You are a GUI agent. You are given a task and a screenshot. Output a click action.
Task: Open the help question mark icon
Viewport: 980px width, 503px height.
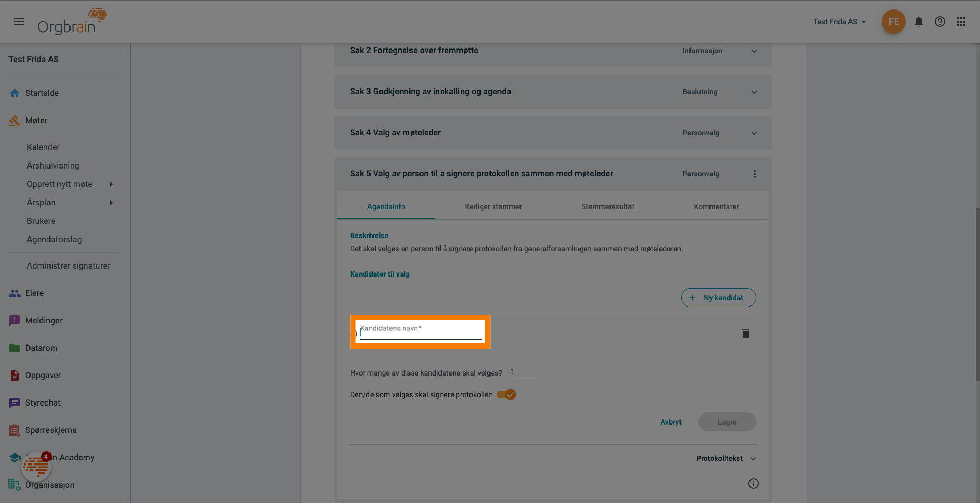pos(939,22)
